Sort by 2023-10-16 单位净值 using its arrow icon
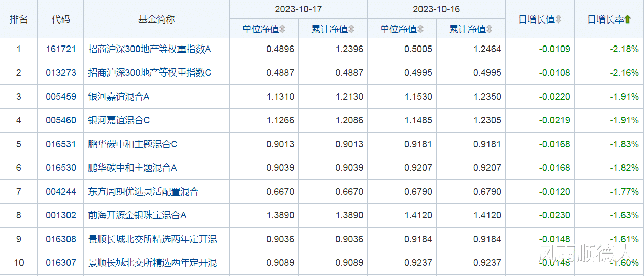 pos(420,29)
